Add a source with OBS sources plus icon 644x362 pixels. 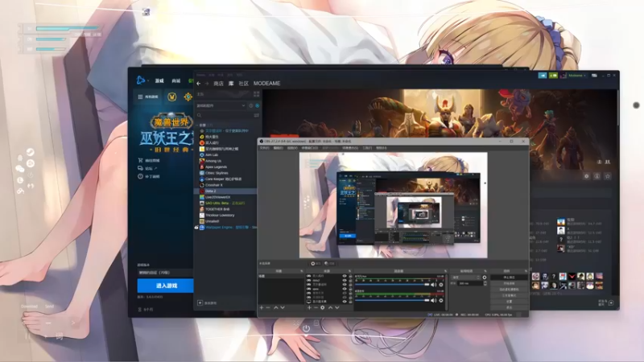309,308
